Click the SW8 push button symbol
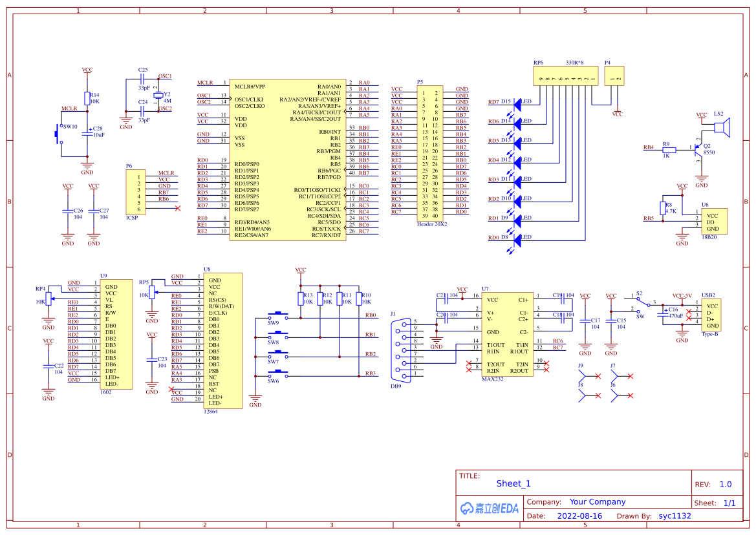756x535 pixels. [x=277, y=335]
